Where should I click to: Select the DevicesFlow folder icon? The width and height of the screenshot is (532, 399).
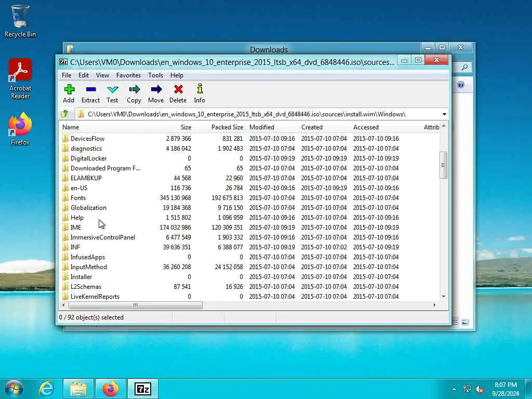coord(65,138)
